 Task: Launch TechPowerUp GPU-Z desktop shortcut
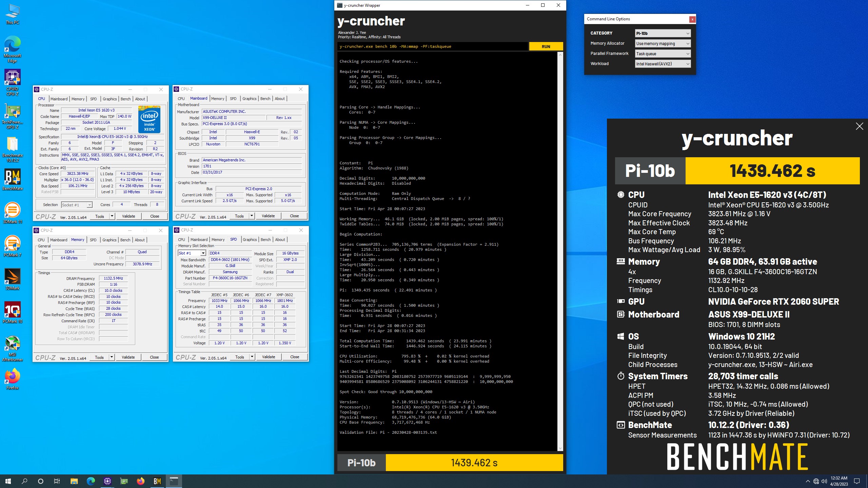coord(13,117)
